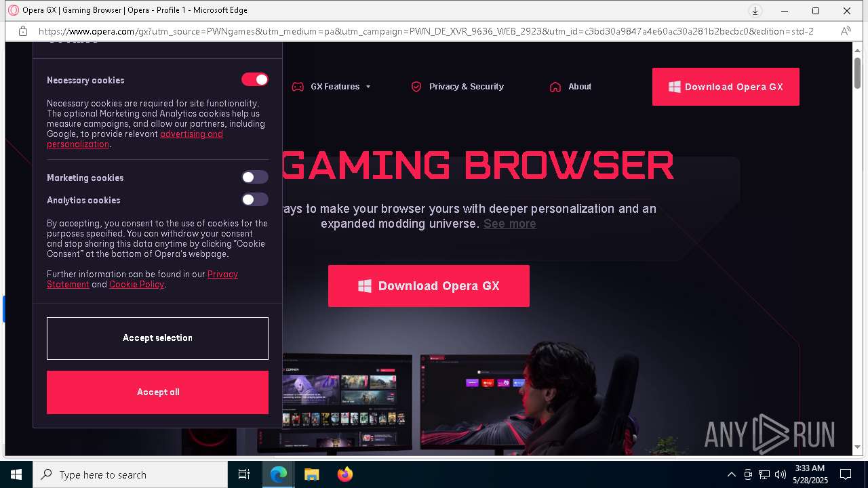Image resolution: width=868 pixels, height=488 pixels.
Task: Click the GX Features gamepad icon
Action: (298, 87)
